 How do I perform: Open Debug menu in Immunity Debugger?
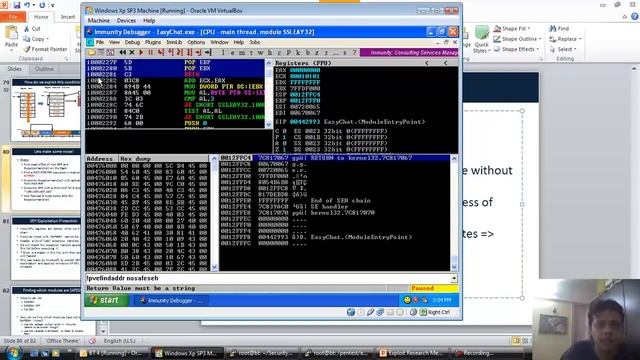pyautogui.click(x=132, y=42)
